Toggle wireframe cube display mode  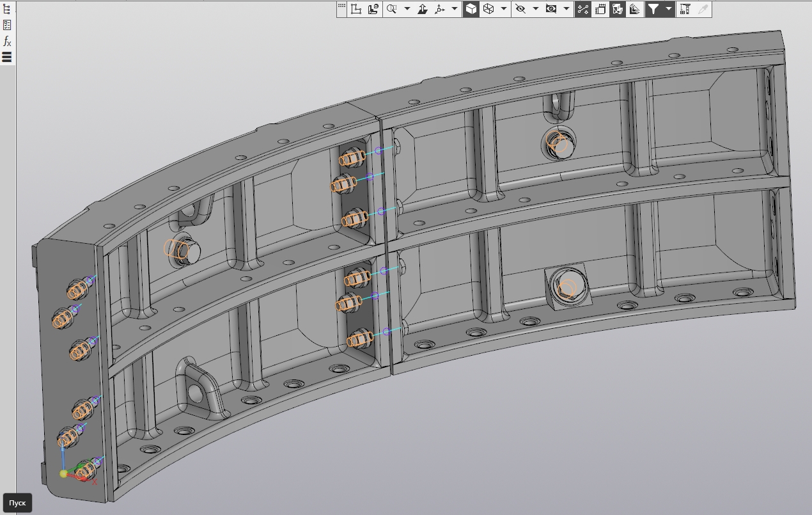pos(488,9)
